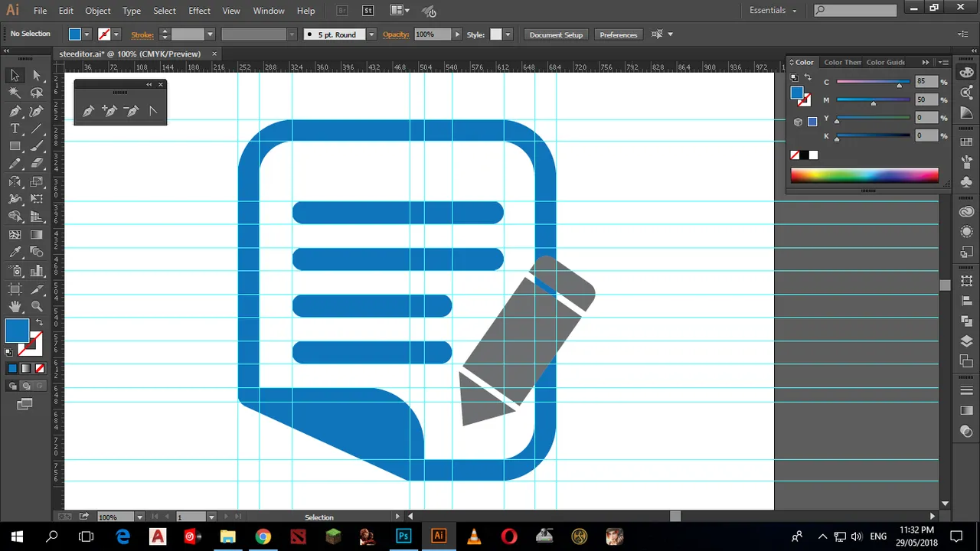980x551 pixels.
Task: Change screen mode button at toolbox bottom
Action: coord(24,404)
